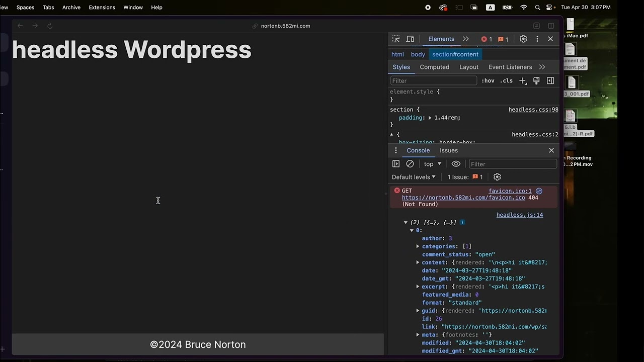Open the Layout tab
This screenshot has height=362, width=644.
point(469,67)
